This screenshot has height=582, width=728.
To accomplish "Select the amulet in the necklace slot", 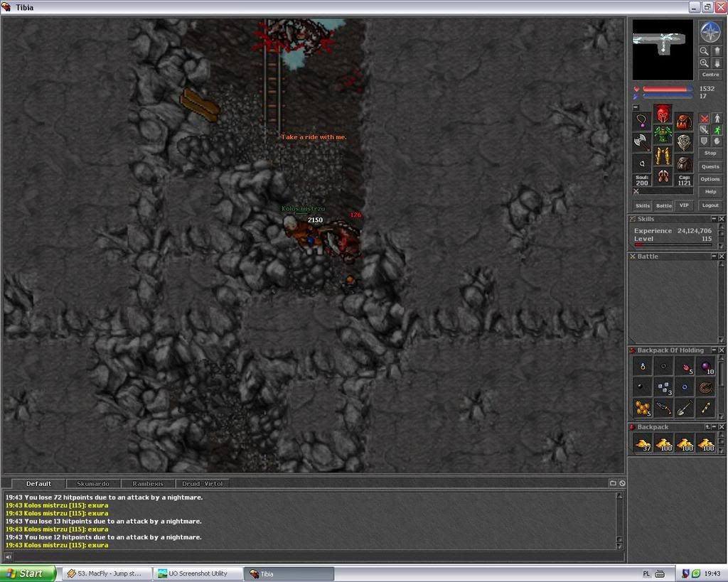I will pos(642,121).
